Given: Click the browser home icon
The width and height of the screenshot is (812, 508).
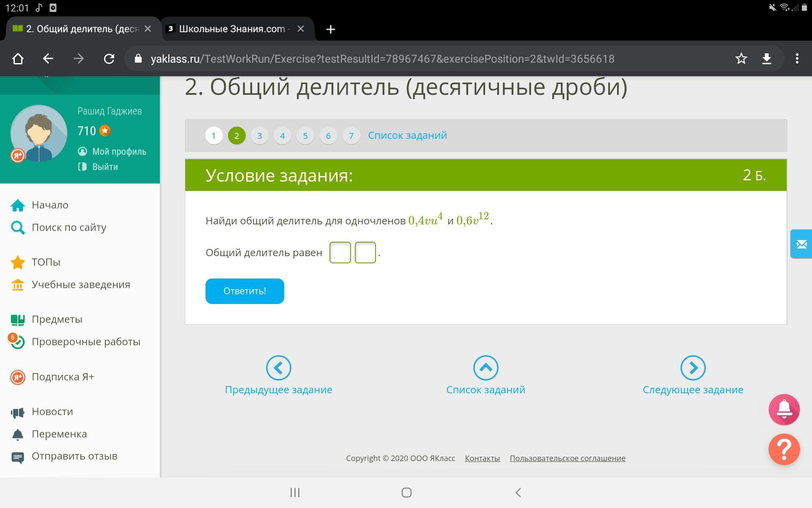Looking at the screenshot, I should (18, 58).
